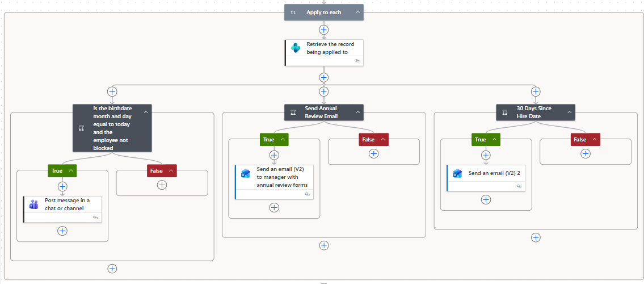Click connection link icon on annual review forms email card

click(307, 194)
